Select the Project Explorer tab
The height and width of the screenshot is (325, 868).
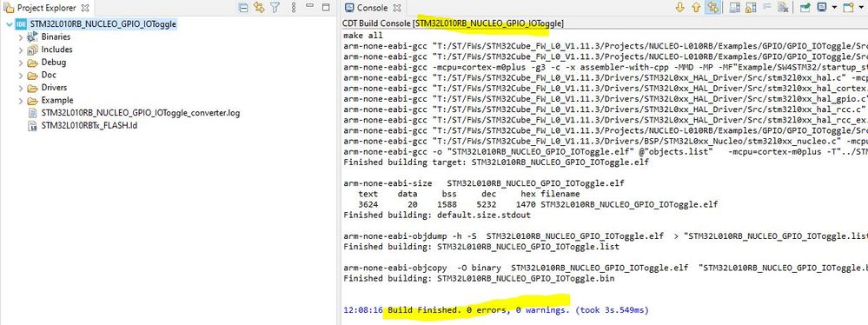coord(46,9)
